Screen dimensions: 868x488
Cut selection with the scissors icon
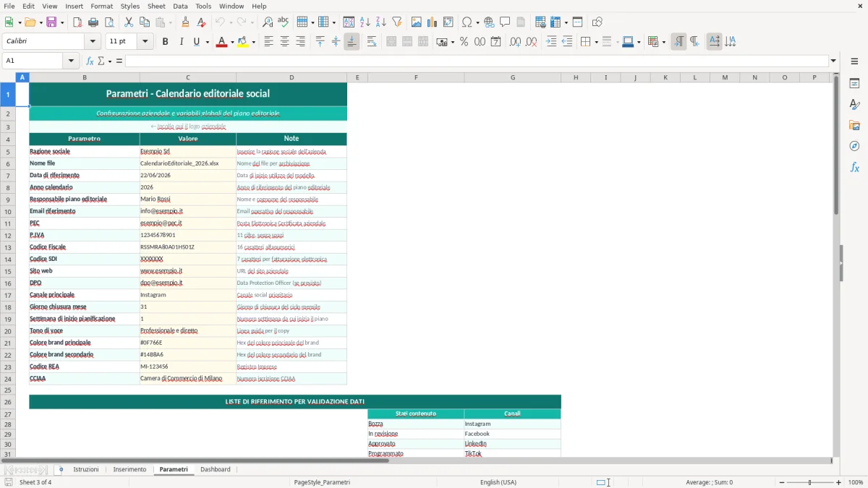click(x=129, y=22)
